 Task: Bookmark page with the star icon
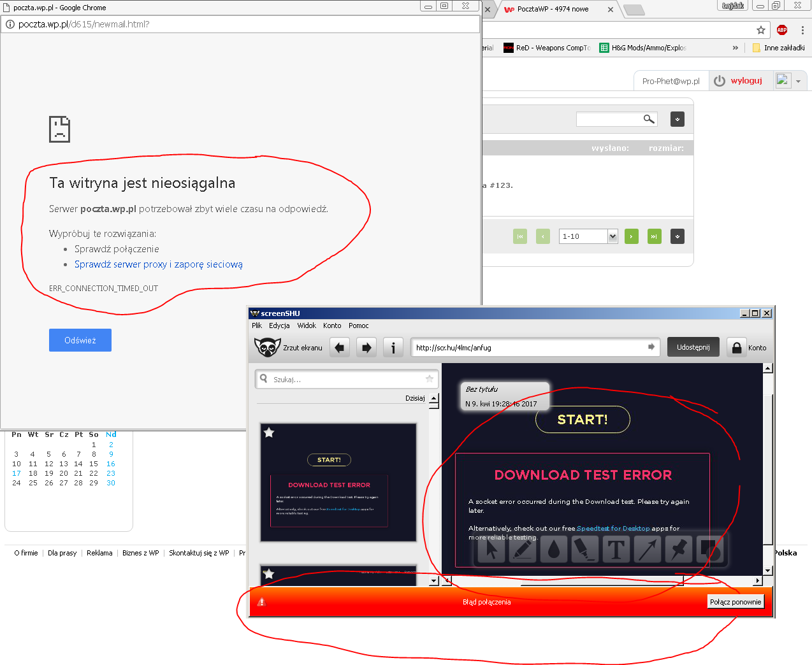[761, 30]
